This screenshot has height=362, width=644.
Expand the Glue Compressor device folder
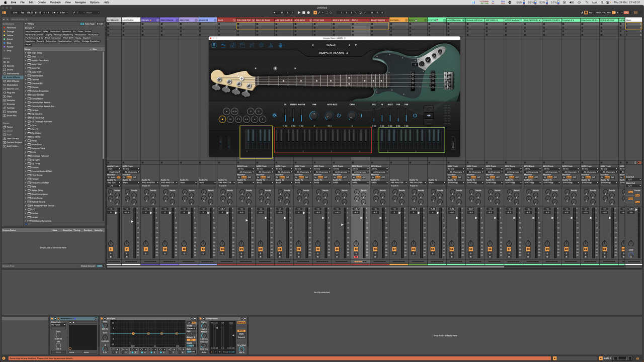pyautogui.click(x=26, y=194)
